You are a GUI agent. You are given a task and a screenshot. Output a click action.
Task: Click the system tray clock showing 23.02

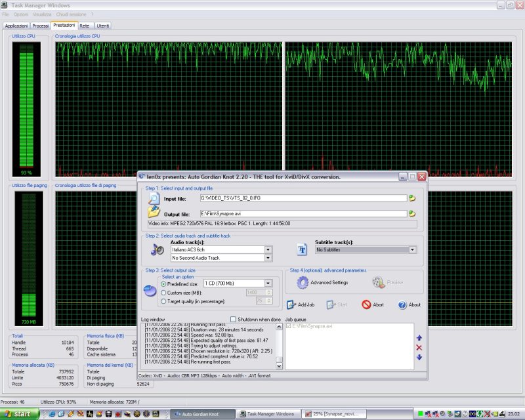coord(514,414)
